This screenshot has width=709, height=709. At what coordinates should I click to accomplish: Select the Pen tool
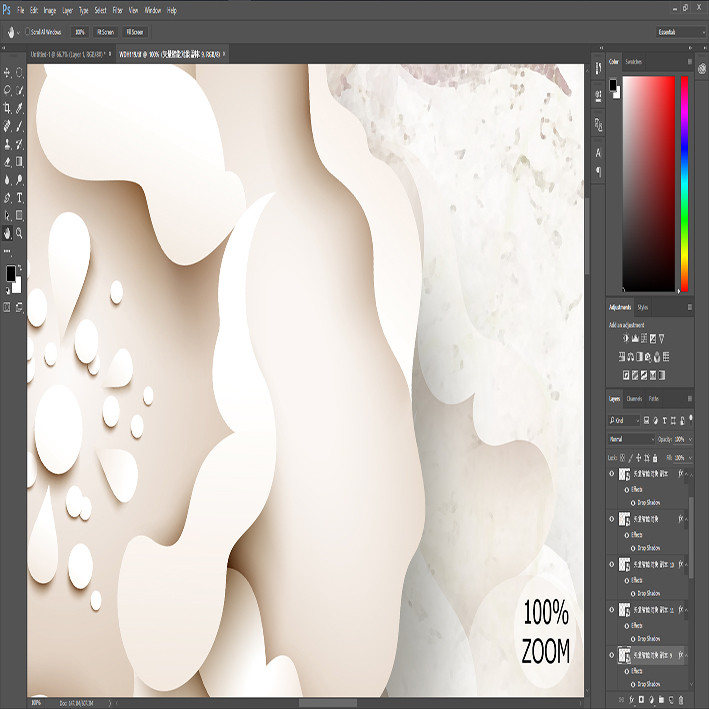(x=7, y=198)
